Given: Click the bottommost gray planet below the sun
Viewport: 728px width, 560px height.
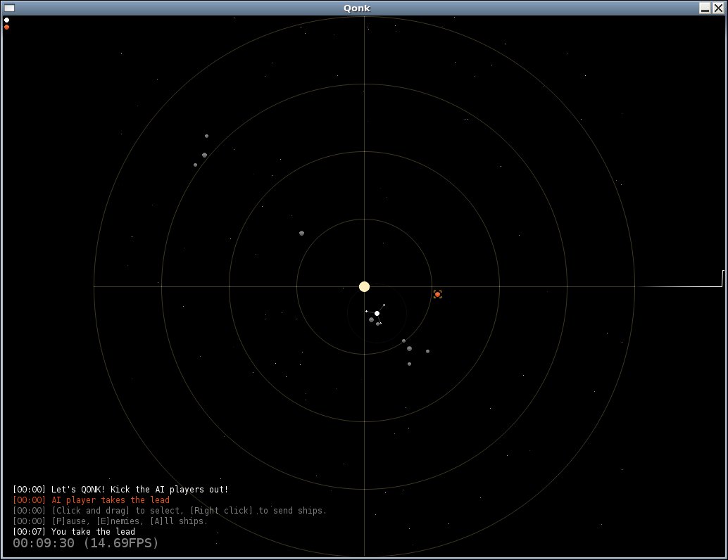Looking at the screenshot, I should [x=409, y=364].
